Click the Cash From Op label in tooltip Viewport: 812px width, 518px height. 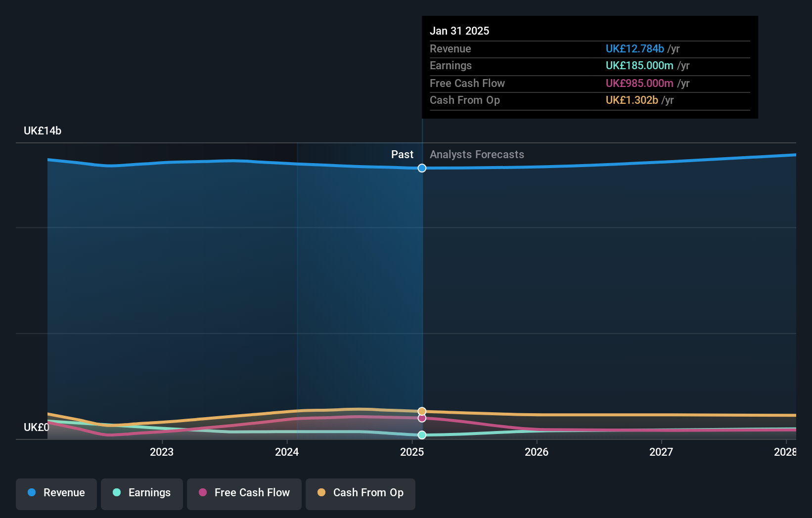[465, 100]
